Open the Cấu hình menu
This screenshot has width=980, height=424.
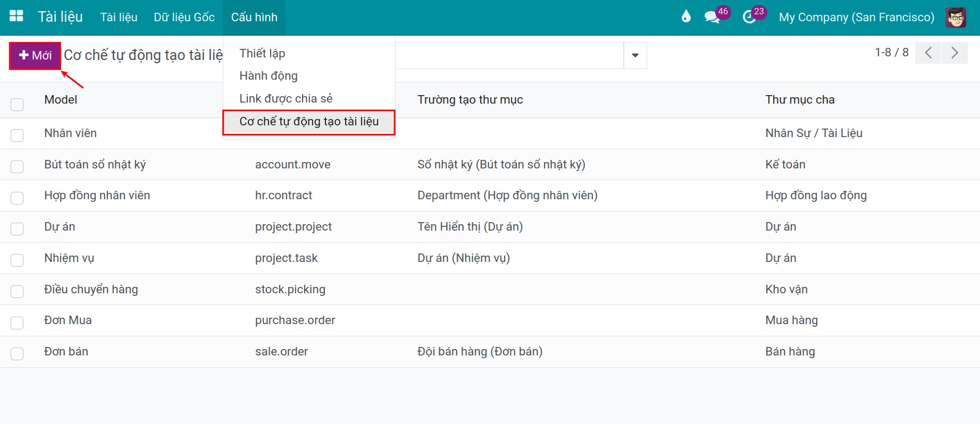[254, 17]
